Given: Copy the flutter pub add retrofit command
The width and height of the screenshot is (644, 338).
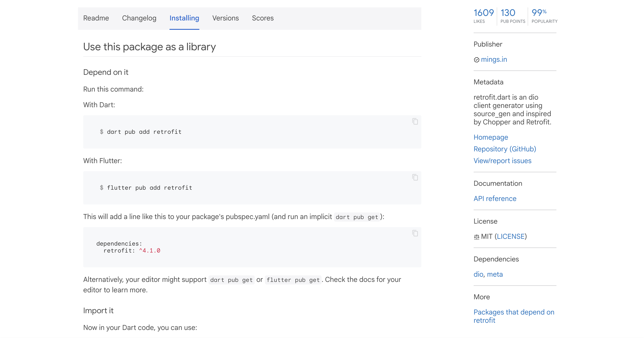Looking at the screenshot, I should tap(415, 177).
